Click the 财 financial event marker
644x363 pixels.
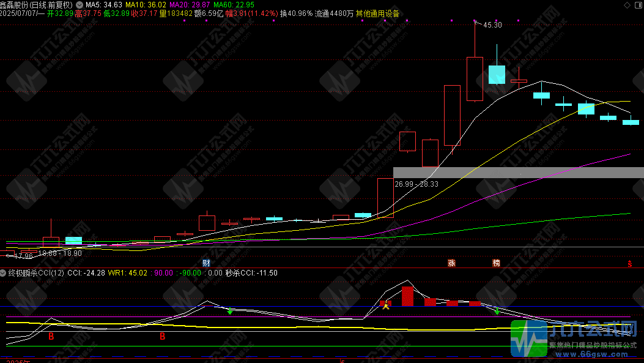[206, 263]
